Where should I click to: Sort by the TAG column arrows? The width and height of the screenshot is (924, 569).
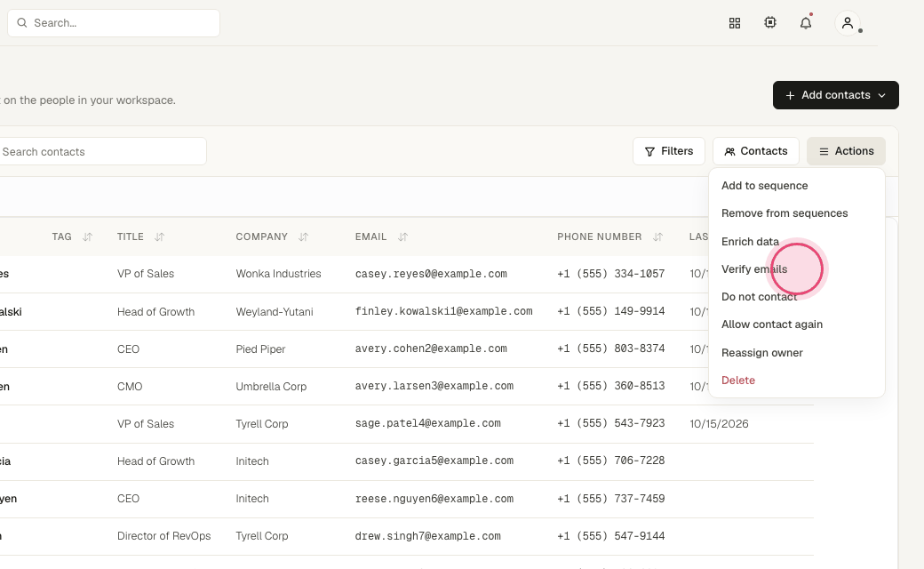87,237
